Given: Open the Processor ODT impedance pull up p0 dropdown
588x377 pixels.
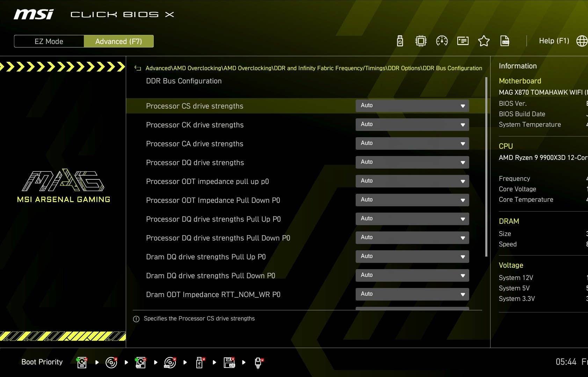Looking at the screenshot, I should (x=412, y=181).
